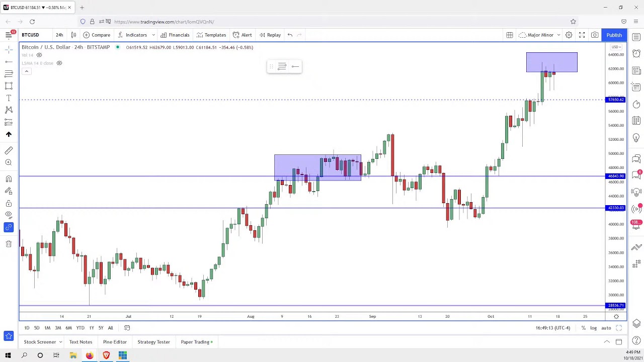Open the Compare symbol dialog
The height and width of the screenshot is (362, 644).
tap(97, 35)
